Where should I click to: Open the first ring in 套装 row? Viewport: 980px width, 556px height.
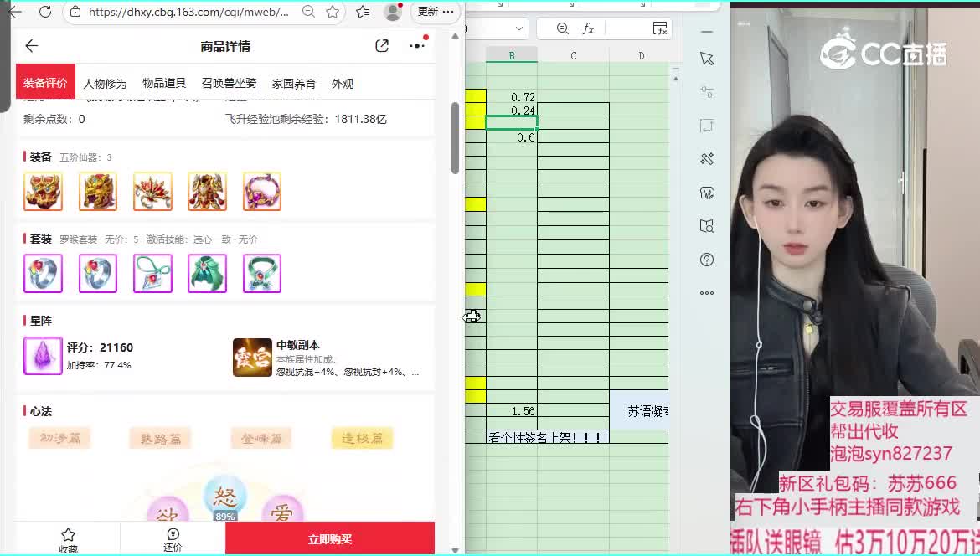pyautogui.click(x=43, y=273)
